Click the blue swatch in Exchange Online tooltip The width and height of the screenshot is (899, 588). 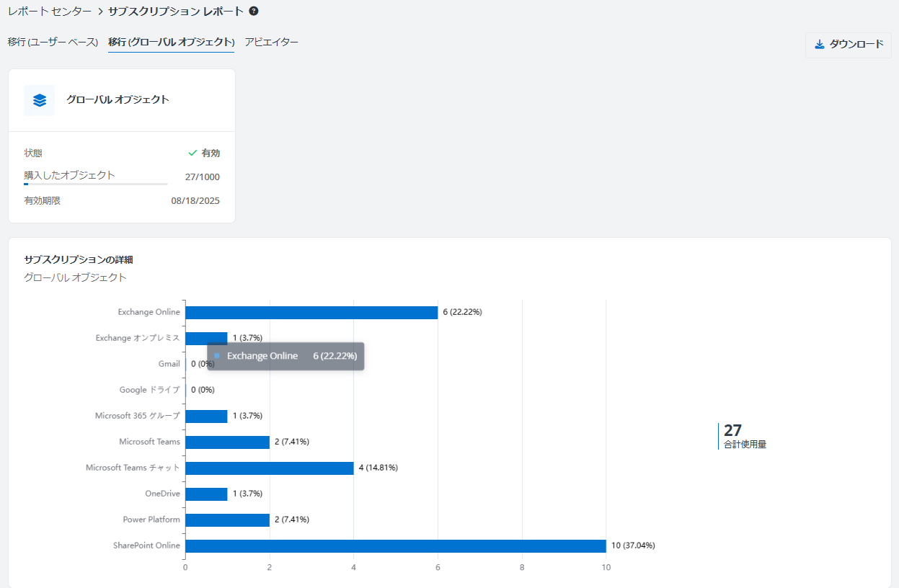point(216,356)
